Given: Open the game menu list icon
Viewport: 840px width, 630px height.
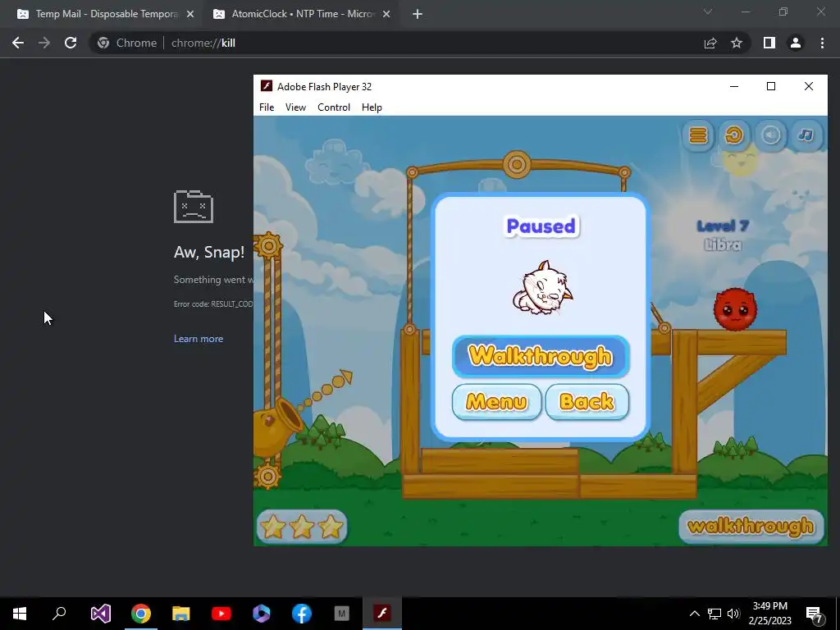Looking at the screenshot, I should 698,135.
